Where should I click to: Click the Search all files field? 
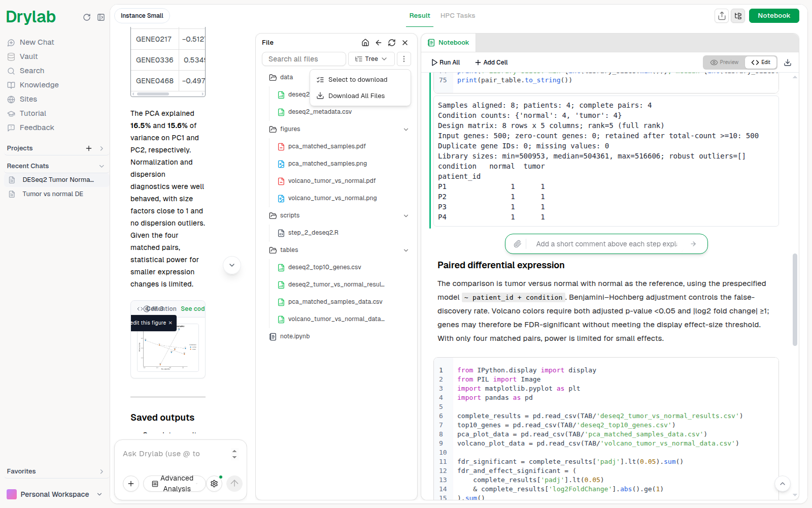304,59
